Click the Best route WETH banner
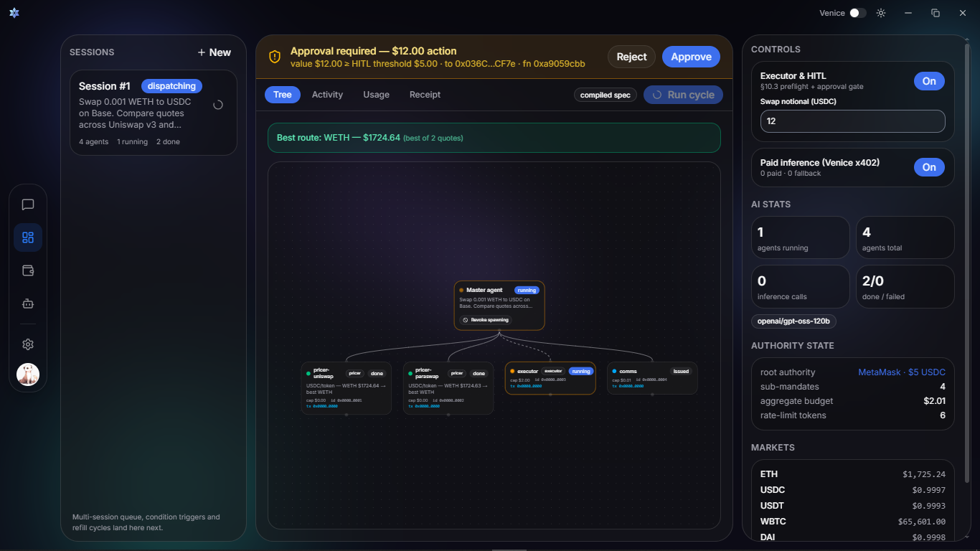Image resolution: width=980 pixels, height=551 pixels. tap(494, 138)
